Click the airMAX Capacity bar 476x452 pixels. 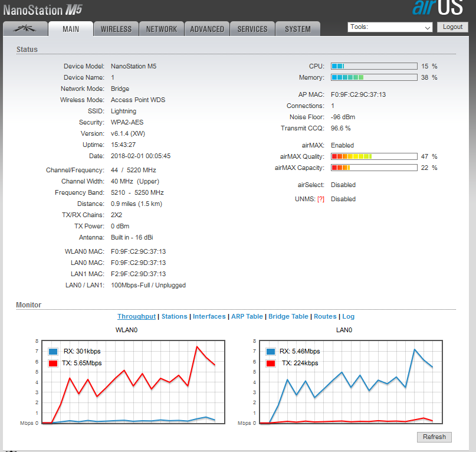(x=374, y=168)
